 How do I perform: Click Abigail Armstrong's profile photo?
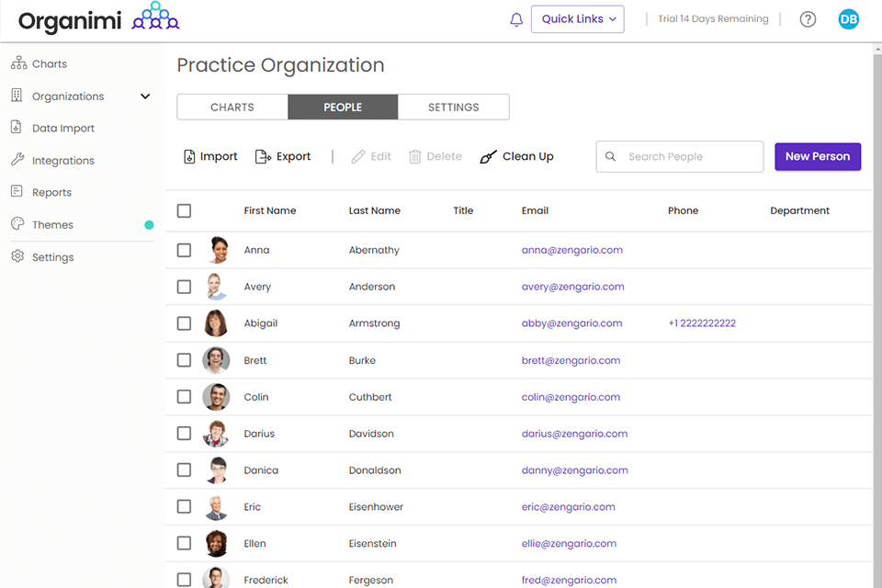pyautogui.click(x=217, y=323)
